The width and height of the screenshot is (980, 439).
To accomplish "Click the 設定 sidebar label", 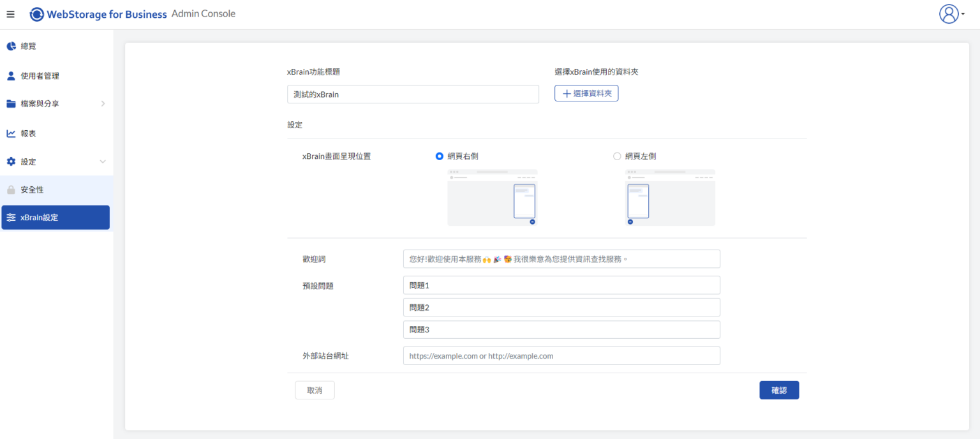I will (29, 162).
